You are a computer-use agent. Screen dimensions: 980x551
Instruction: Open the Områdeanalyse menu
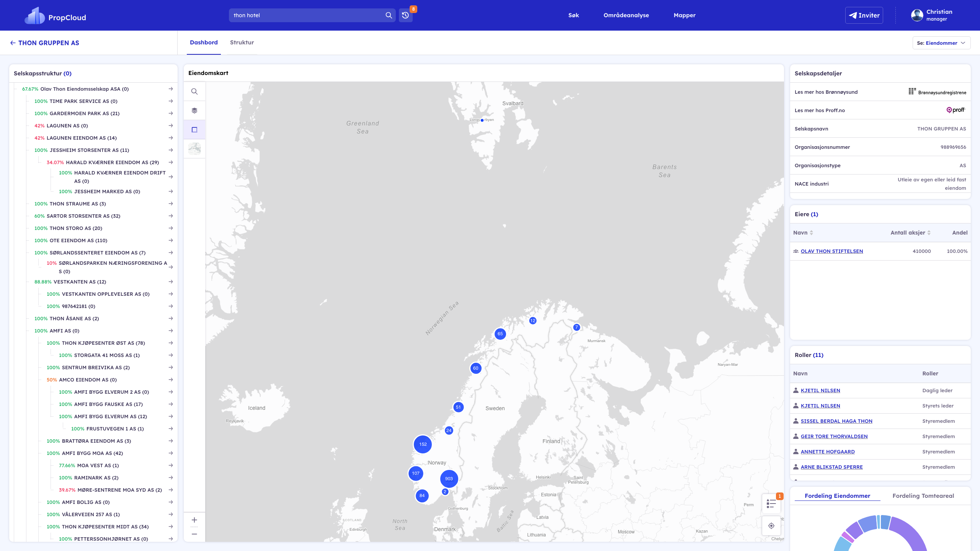click(626, 15)
